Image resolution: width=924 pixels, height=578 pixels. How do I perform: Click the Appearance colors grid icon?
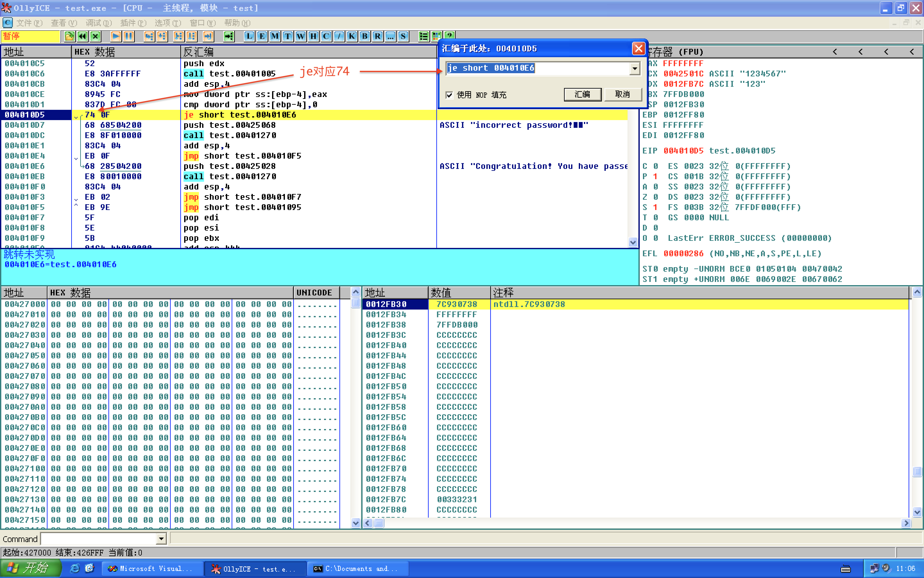pos(436,36)
